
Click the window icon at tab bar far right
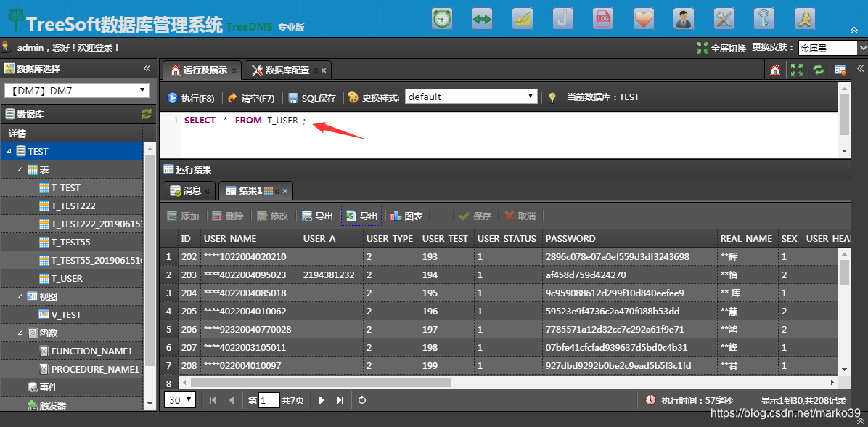tap(840, 70)
